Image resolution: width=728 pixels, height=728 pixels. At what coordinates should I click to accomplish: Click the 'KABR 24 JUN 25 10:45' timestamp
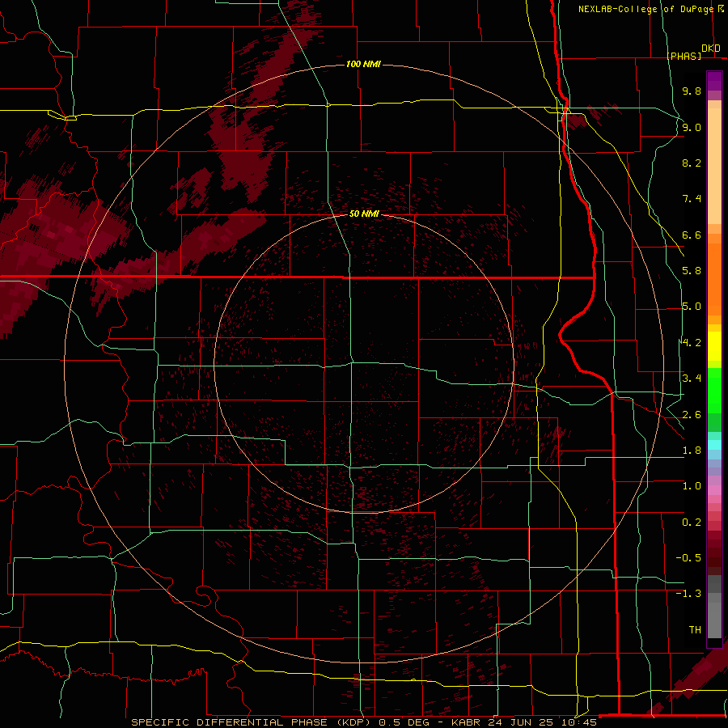(523, 722)
